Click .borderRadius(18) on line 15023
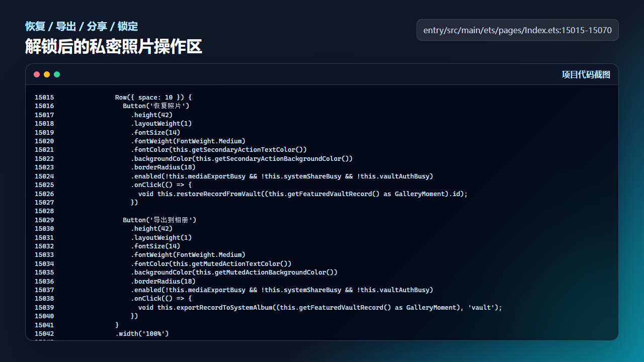Viewport: 644px width, 362px height. click(x=164, y=167)
